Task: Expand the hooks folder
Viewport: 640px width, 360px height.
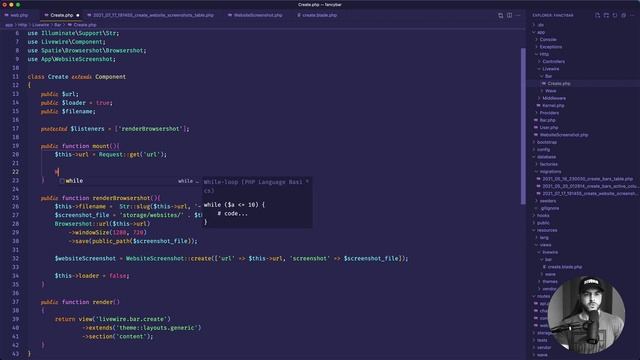Action: (x=543, y=216)
